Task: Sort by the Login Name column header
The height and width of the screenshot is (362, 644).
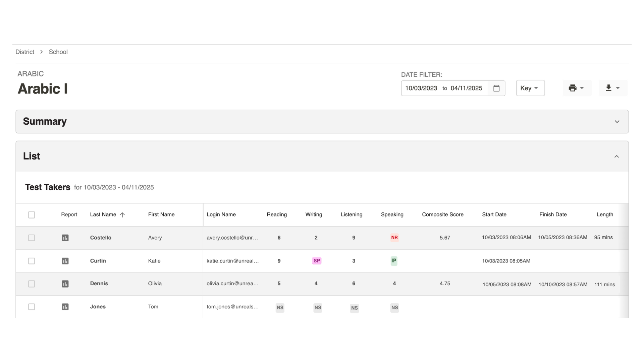Action: (x=221, y=215)
